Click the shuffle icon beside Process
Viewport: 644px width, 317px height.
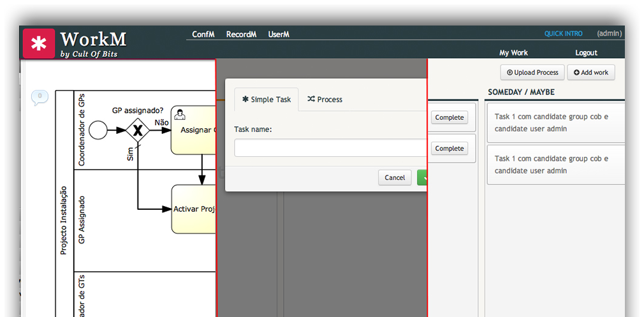tap(311, 100)
